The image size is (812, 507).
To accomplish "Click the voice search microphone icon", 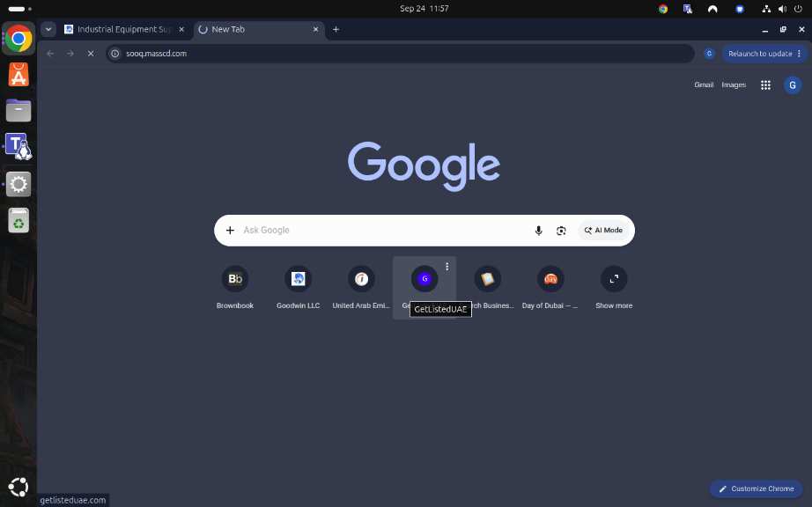I will pos(538,231).
